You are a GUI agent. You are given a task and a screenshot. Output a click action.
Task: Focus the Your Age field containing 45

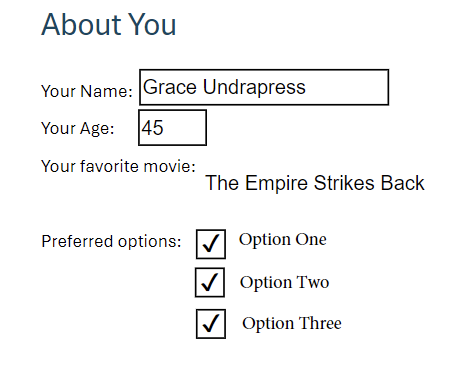point(172,128)
